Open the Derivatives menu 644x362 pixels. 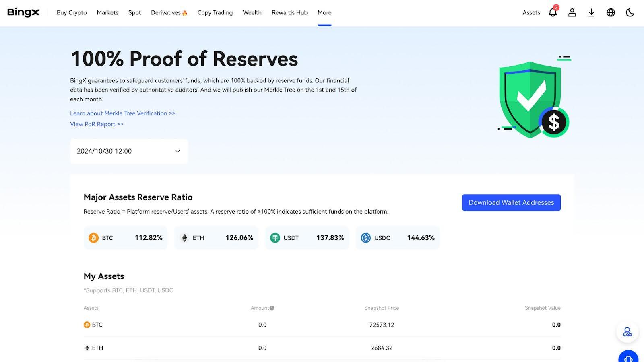(169, 13)
